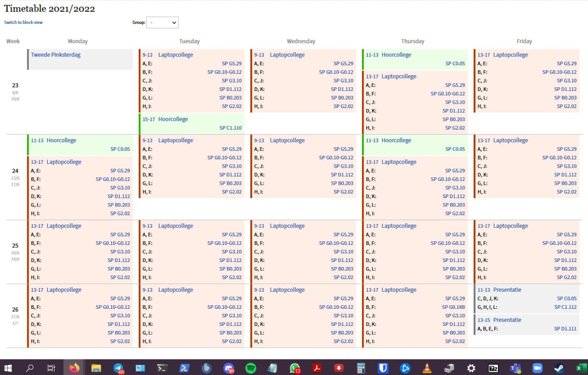Open Discord icon in taskbar
588x375 pixels.
point(228,368)
